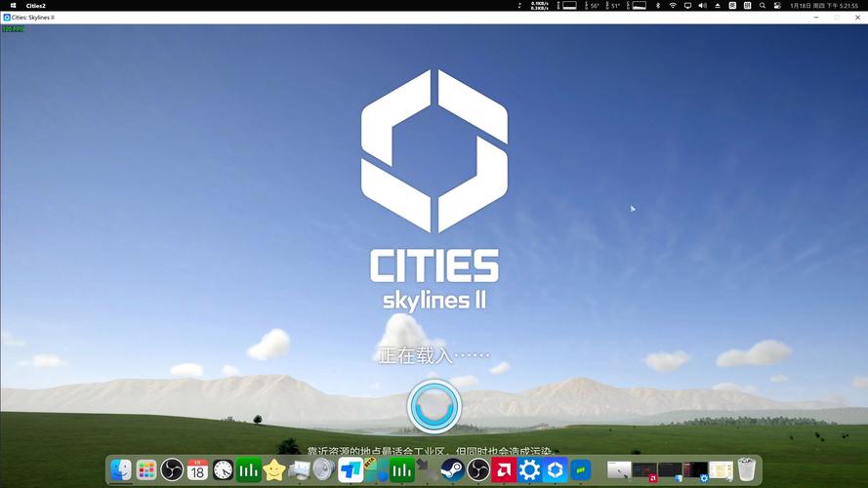This screenshot has height=488, width=868.
Task: Open the Trash in the dock
Action: pos(747,469)
